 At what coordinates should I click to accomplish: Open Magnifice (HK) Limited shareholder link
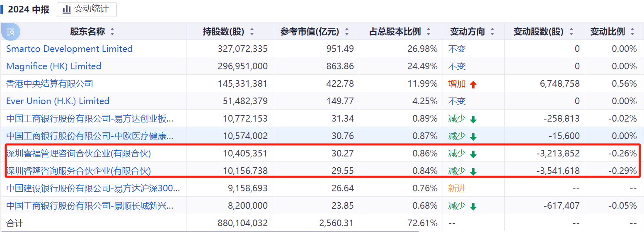tap(53, 66)
